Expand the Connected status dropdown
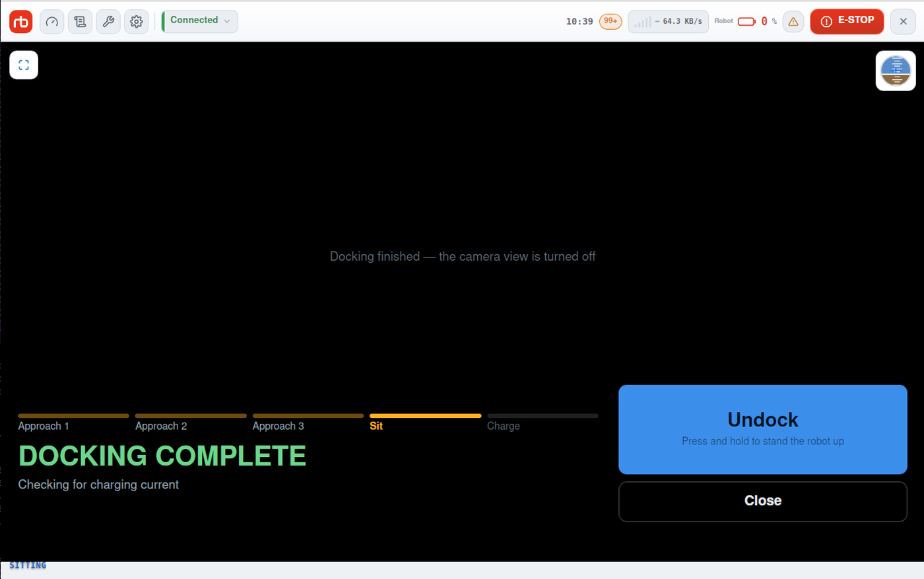 pos(200,21)
